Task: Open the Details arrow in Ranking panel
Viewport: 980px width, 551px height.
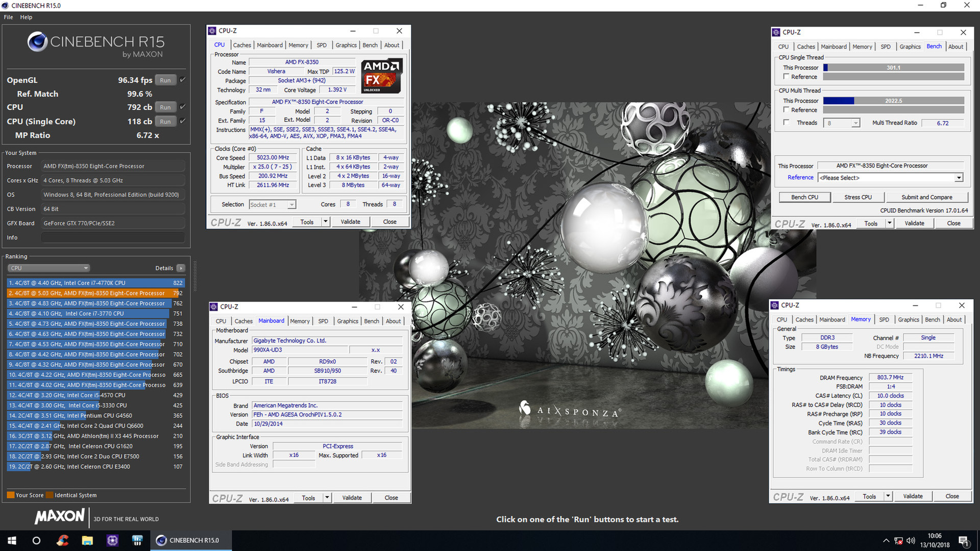Action: (181, 268)
